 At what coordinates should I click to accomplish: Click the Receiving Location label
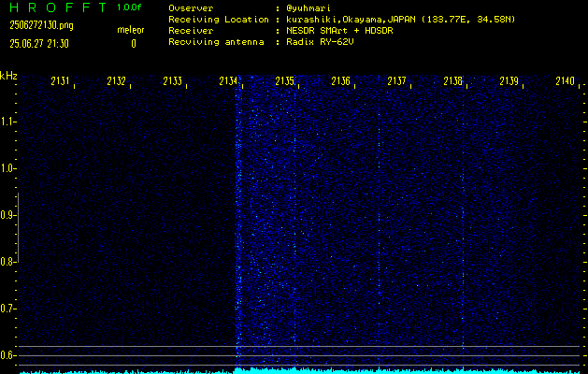pos(219,20)
